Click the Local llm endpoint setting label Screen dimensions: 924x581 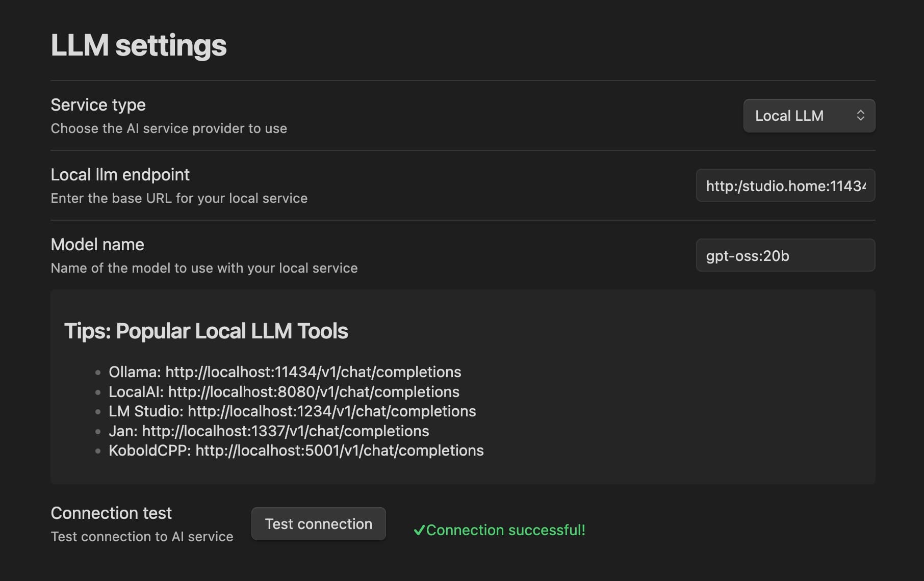(120, 175)
